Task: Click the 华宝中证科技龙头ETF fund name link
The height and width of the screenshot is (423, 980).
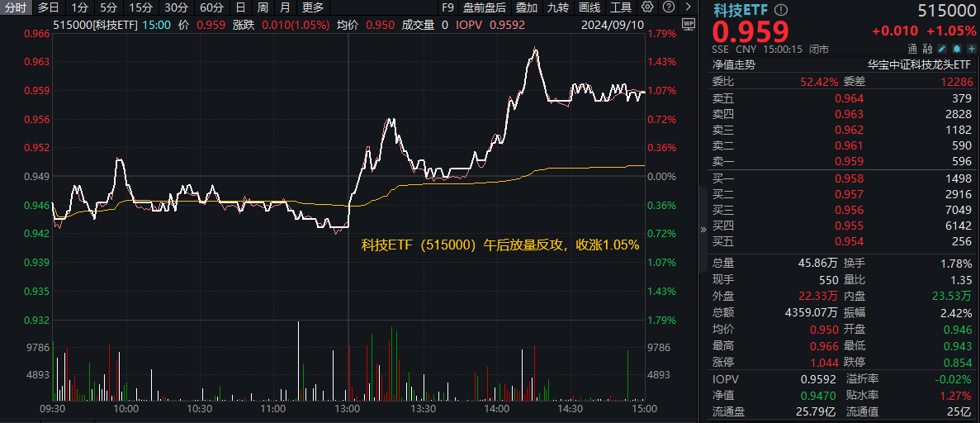Action: point(920,64)
